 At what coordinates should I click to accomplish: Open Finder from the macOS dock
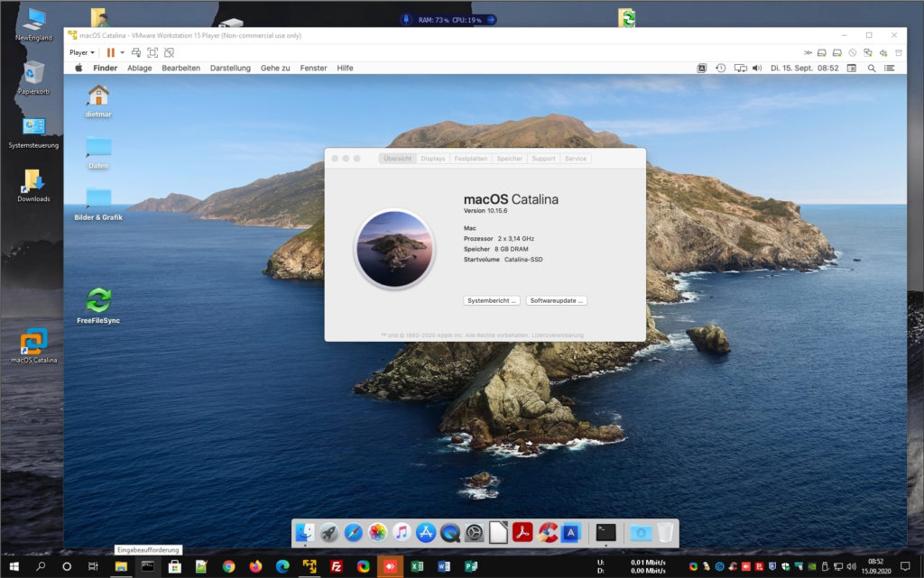pyautogui.click(x=305, y=533)
